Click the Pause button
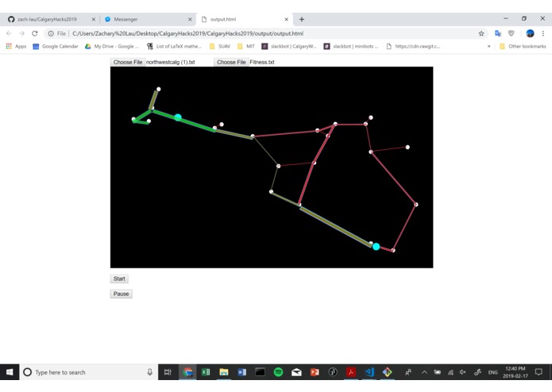Screen dimensions: 552x392 pyautogui.click(x=121, y=294)
